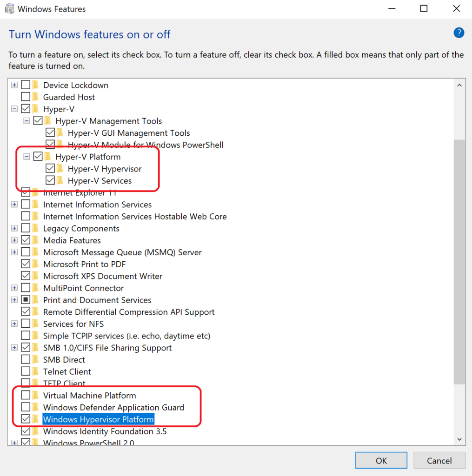The height and width of the screenshot is (476, 472).
Task: Collapse the Hyper-V tree node
Action: coord(14,108)
